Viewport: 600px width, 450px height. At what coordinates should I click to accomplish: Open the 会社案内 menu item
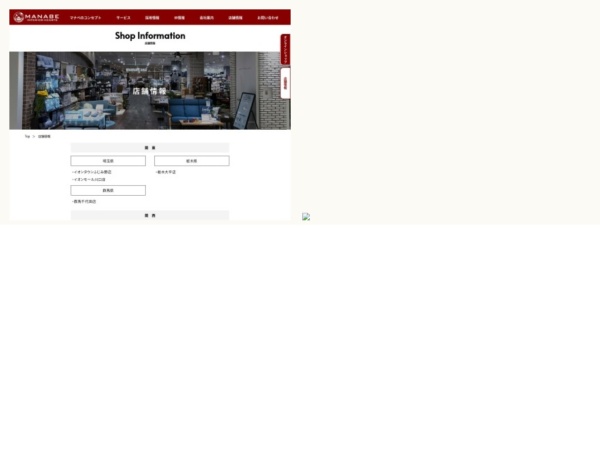[x=207, y=18]
